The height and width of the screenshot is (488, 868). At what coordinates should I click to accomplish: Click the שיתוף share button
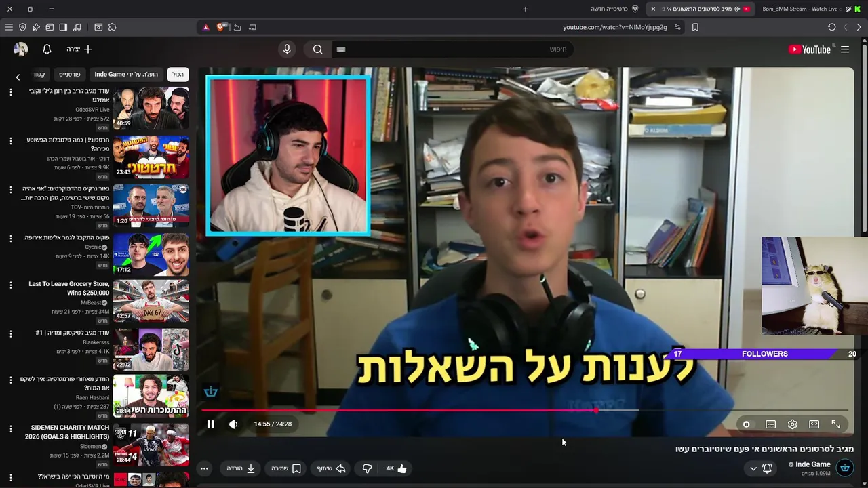pos(332,468)
